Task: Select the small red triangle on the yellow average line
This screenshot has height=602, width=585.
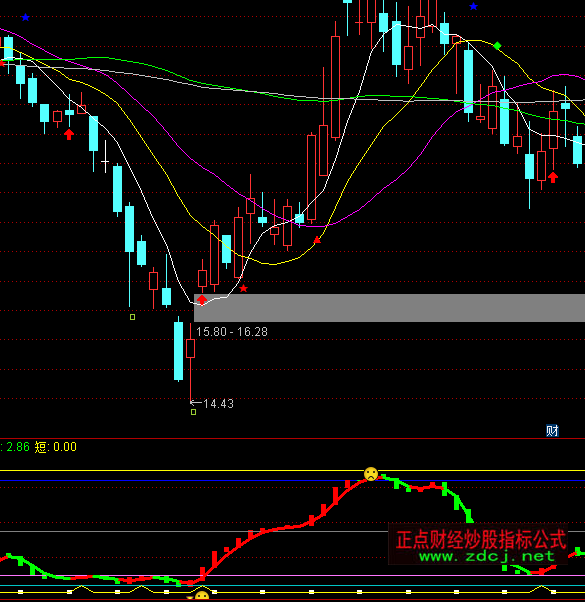Action: [317, 240]
